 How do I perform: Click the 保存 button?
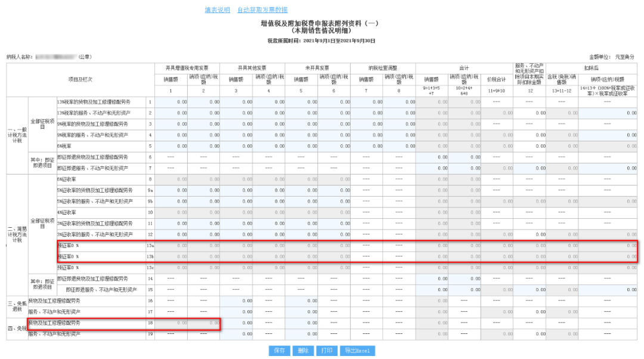pyautogui.click(x=279, y=351)
